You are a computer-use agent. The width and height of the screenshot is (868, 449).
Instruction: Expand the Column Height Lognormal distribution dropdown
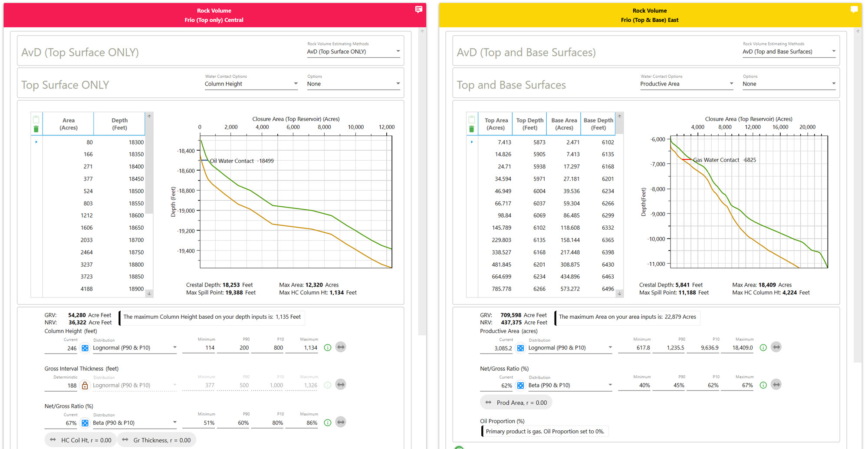pyautogui.click(x=135, y=348)
